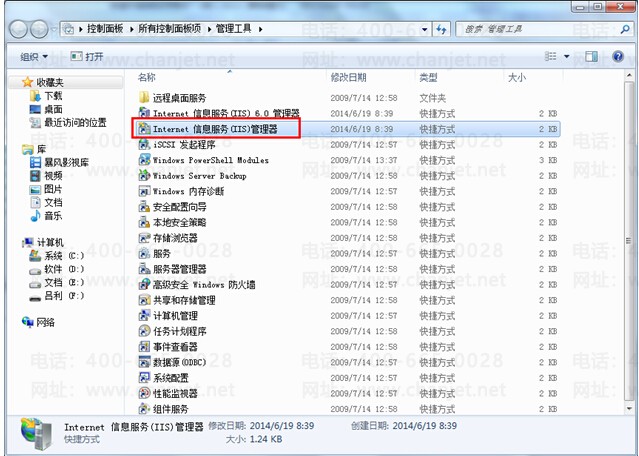This screenshot has width=639, height=456.
Task: Select the 组件服务 icon
Action: 144,408
